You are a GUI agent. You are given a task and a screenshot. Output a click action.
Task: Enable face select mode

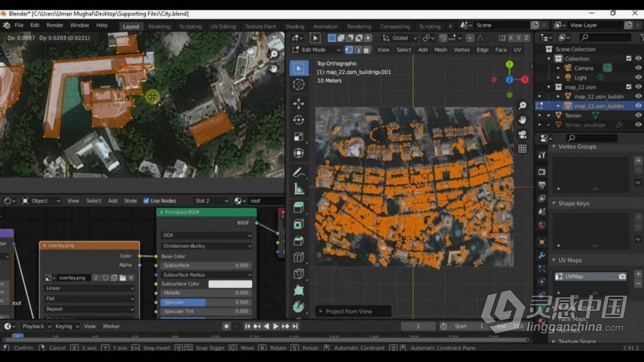coord(367,50)
